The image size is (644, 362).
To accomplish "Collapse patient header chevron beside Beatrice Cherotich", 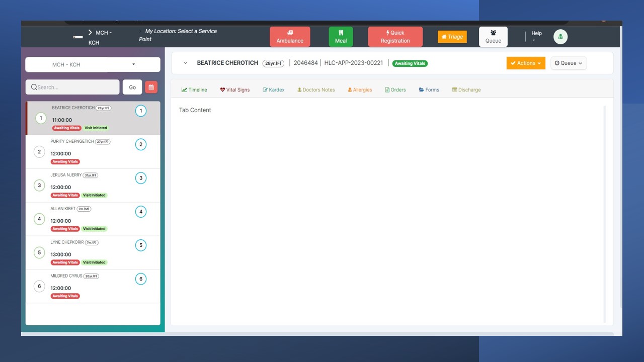I will point(185,63).
